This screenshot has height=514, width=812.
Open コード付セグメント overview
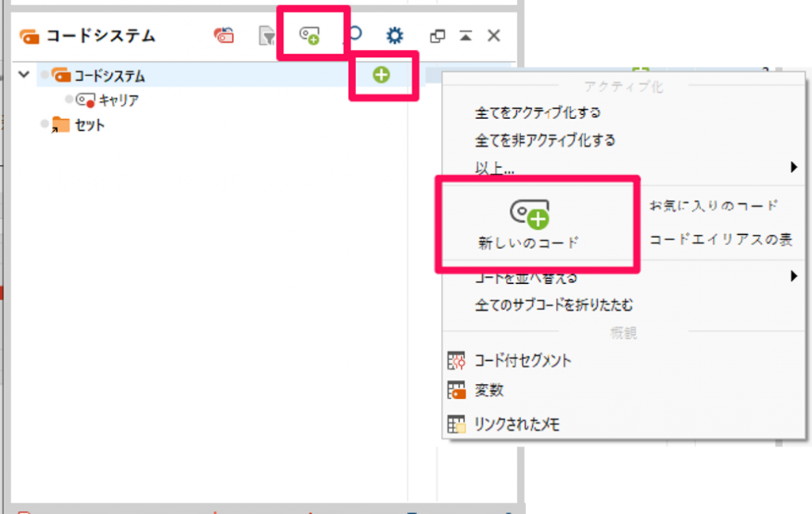point(523,360)
